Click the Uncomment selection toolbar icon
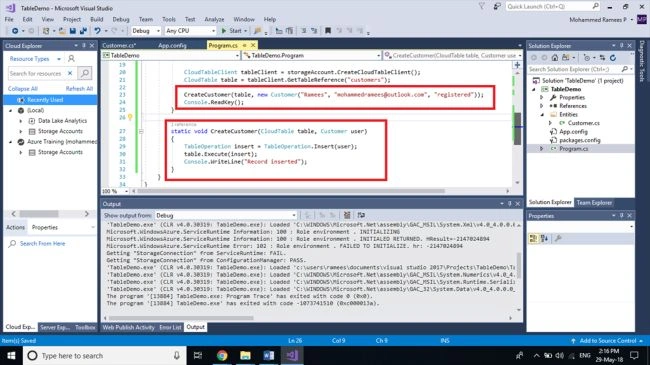The width and height of the screenshot is (650, 365). pyautogui.click(x=314, y=31)
